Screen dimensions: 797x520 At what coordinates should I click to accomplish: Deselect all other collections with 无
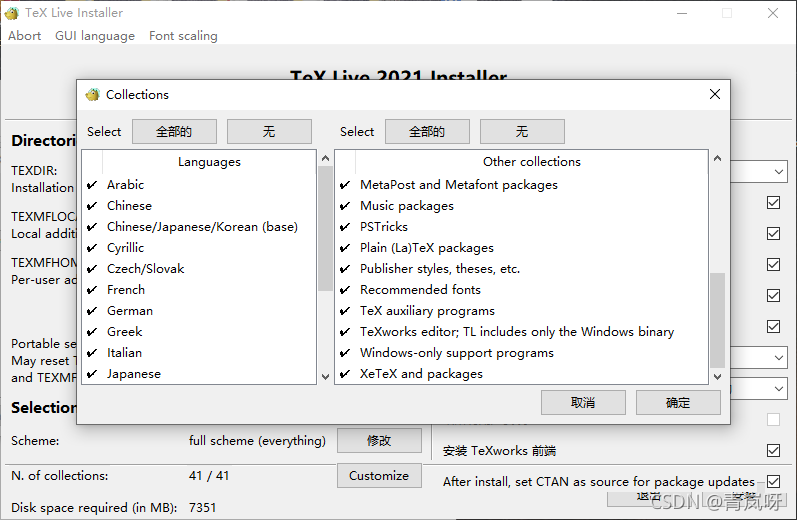click(x=522, y=132)
